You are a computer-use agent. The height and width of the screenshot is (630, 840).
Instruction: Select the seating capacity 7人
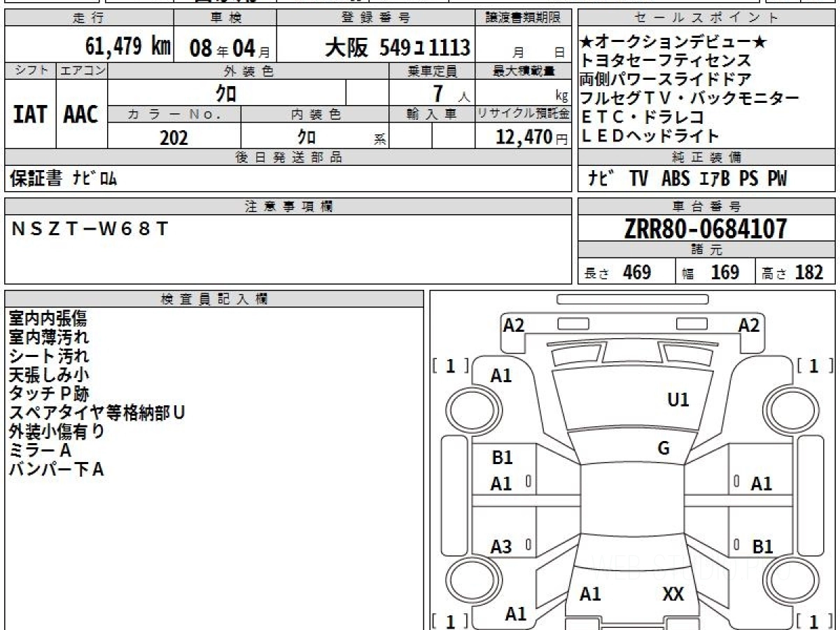tap(451, 93)
